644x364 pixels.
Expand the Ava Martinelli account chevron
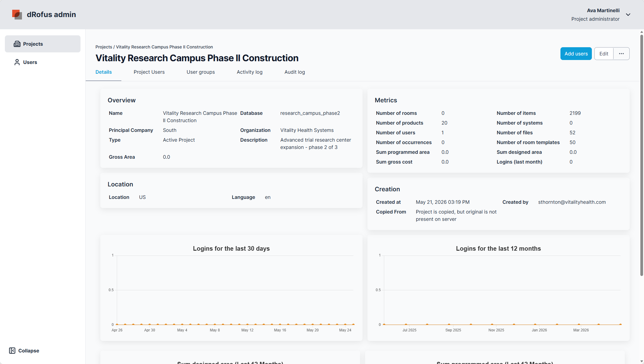[628, 15]
